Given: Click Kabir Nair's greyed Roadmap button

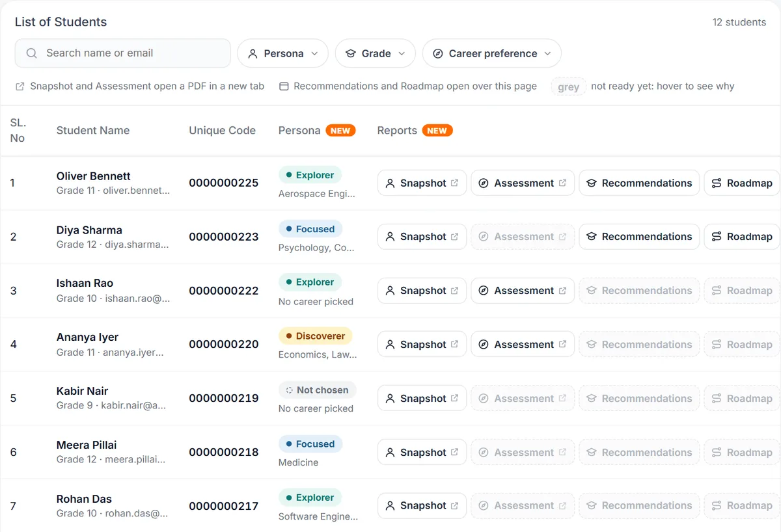Looking at the screenshot, I should (742, 399).
